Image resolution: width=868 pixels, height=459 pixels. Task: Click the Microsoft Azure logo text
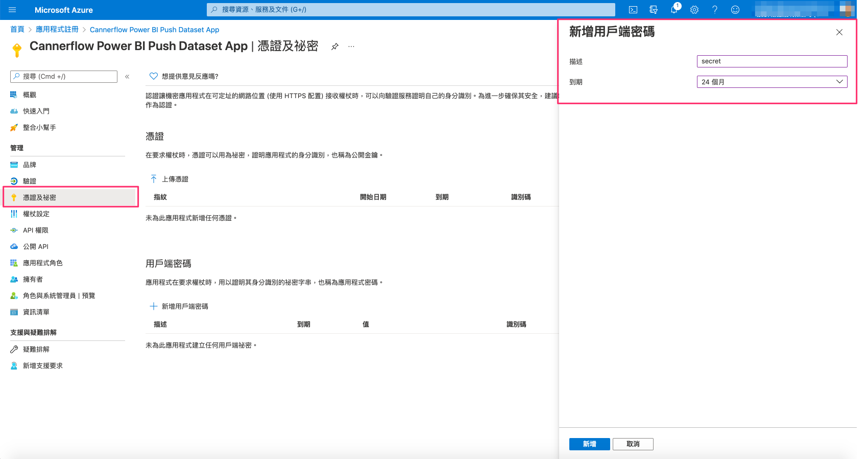point(64,10)
